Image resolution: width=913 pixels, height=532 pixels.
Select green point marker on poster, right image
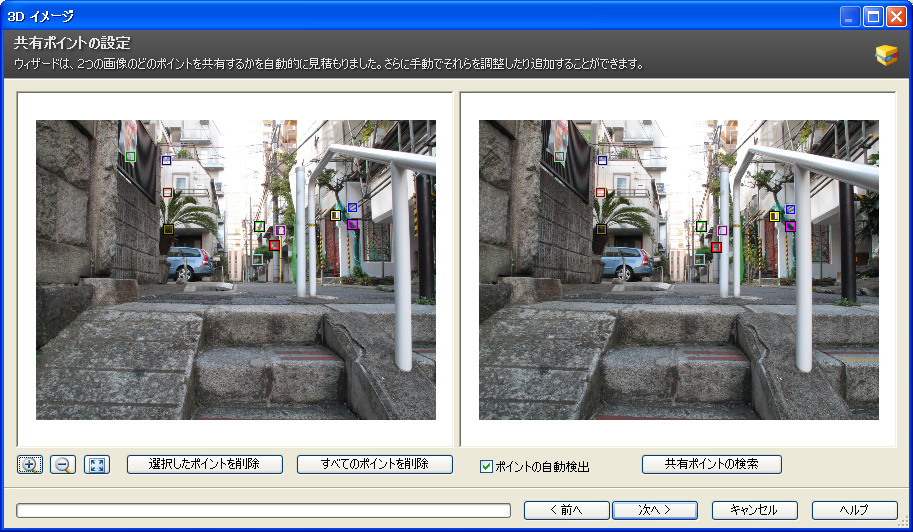[560, 157]
